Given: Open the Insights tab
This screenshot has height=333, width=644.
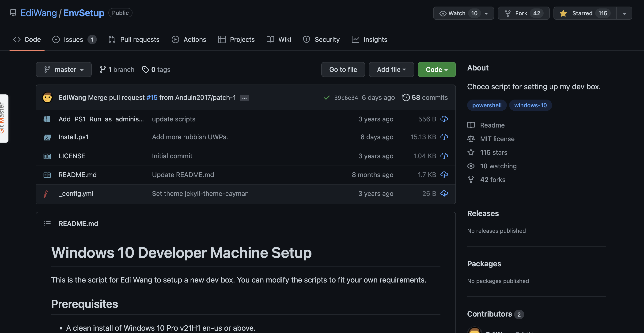Looking at the screenshot, I should coord(369,39).
